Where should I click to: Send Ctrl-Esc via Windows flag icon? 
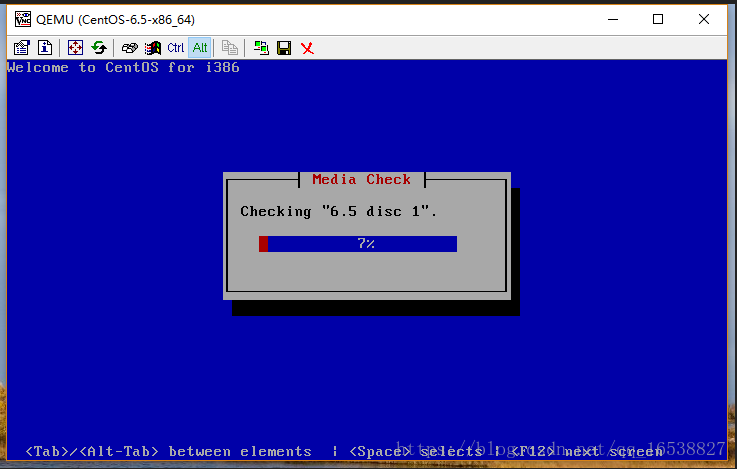[153, 47]
